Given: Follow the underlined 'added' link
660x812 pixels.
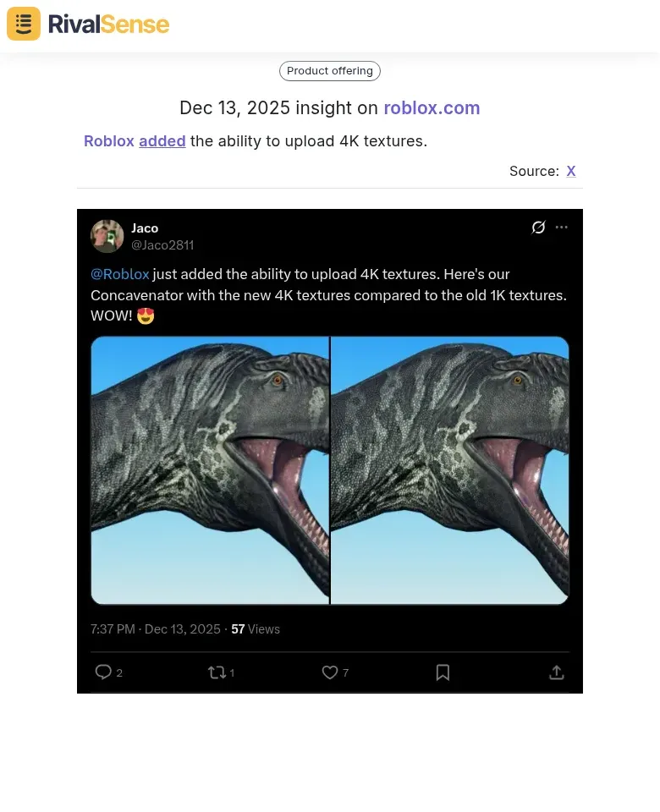Looking at the screenshot, I should [162, 141].
